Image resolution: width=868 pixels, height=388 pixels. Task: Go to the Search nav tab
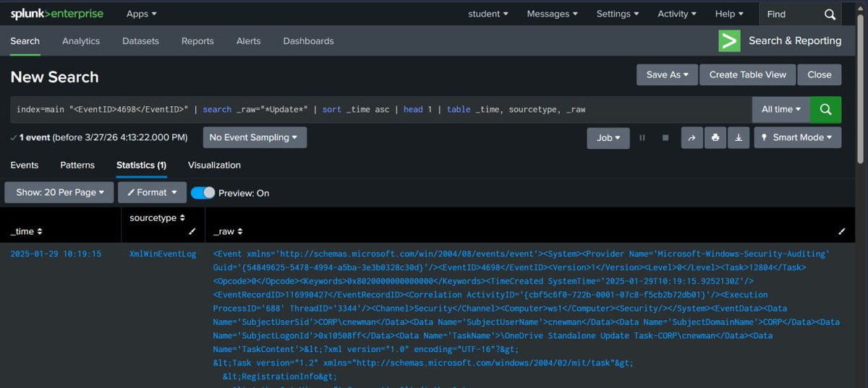(x=25, y=41)
